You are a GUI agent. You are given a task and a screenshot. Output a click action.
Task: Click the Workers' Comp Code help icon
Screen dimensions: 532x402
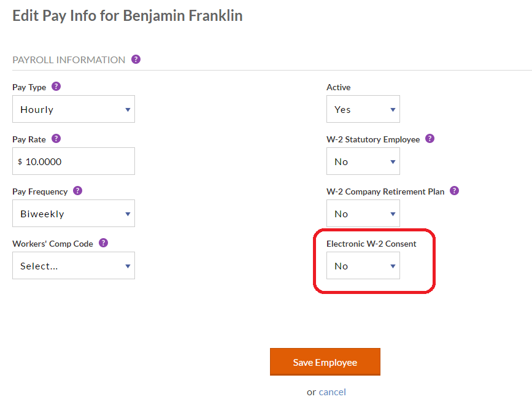click(103, 243)
